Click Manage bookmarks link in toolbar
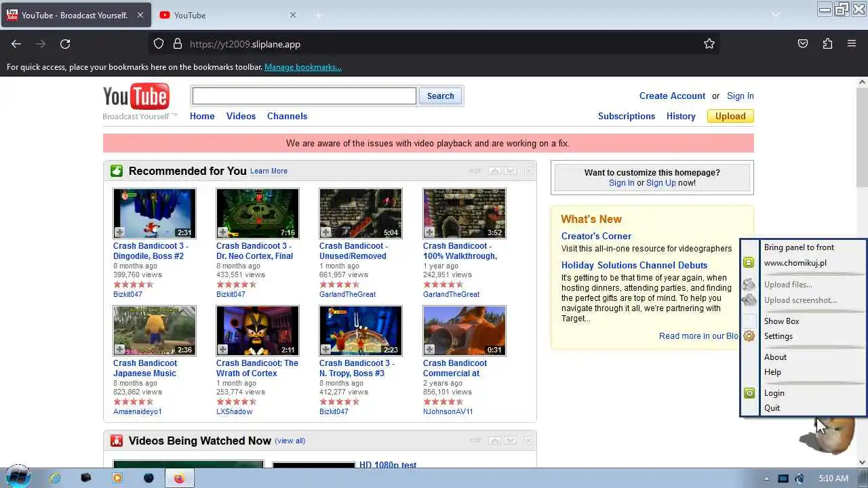This screenshot has height=488, width=868. point(303,67)
